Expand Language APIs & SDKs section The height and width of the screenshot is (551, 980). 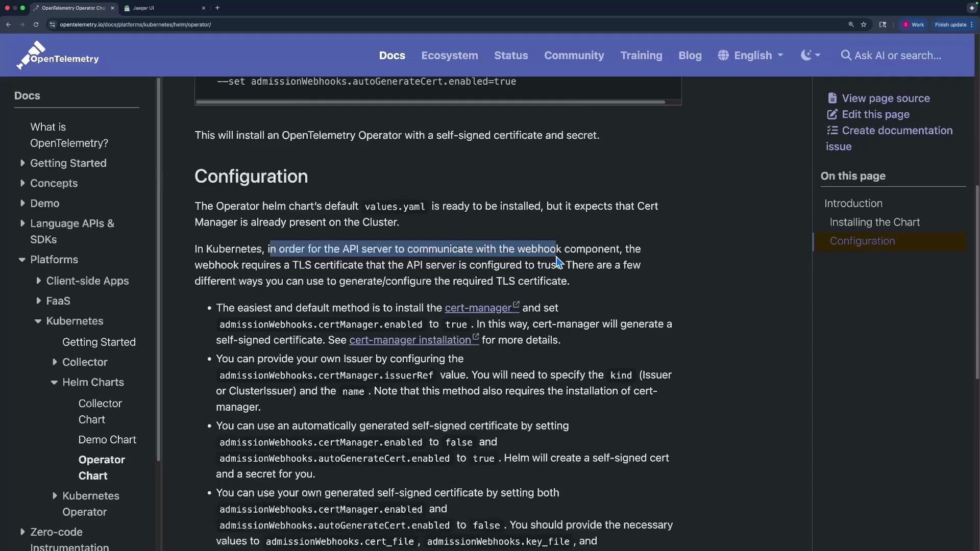pyautogui.click(x=22, y=223)
